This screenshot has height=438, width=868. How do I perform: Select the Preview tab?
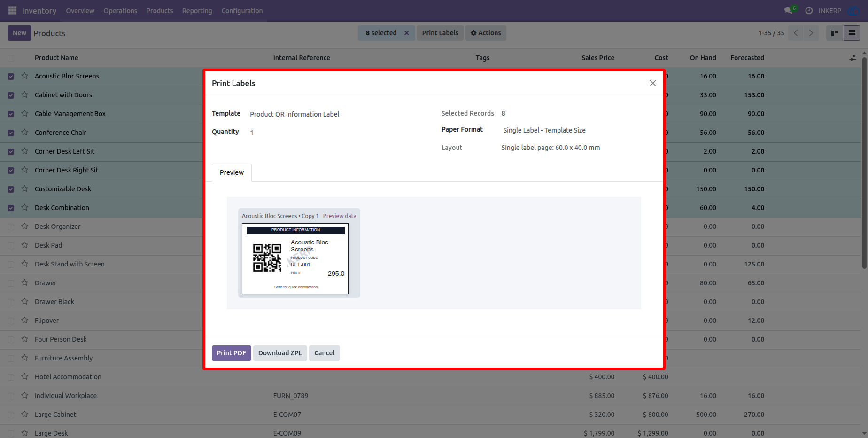232,172
